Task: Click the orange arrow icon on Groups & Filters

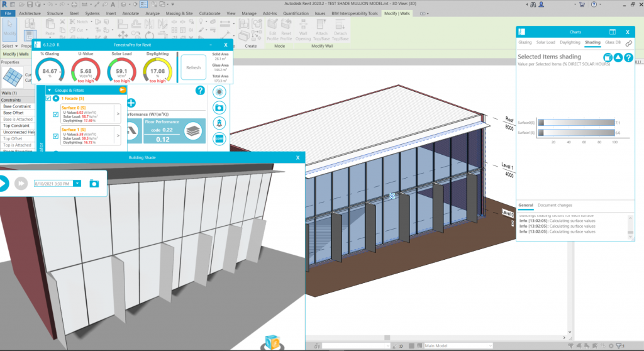Action: [123, 90]
